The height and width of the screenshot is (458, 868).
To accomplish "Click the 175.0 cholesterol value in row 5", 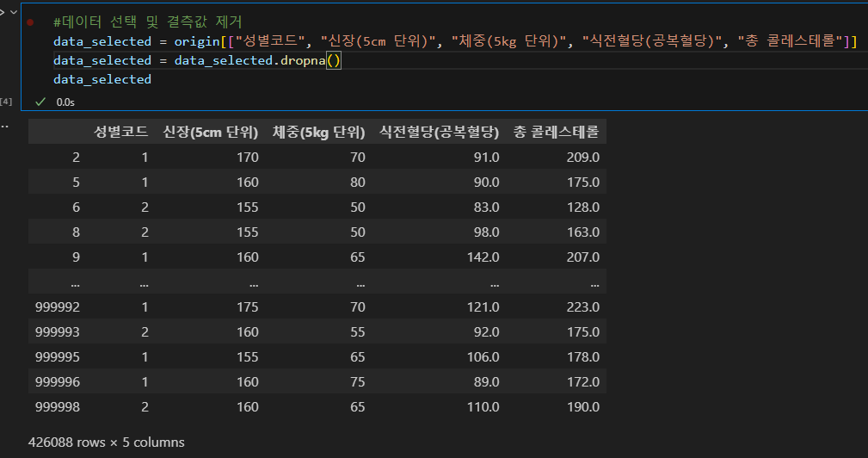I will tap(583, 183).
